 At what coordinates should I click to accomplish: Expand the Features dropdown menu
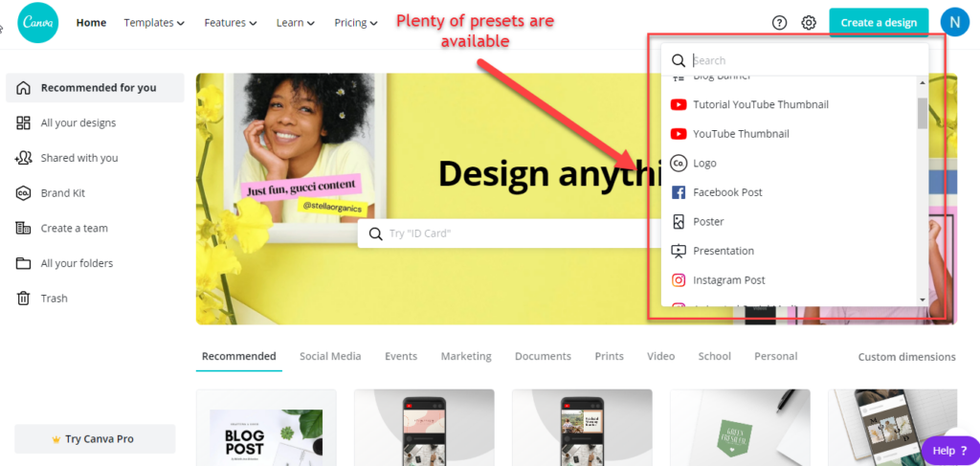[x=231, y=23]
